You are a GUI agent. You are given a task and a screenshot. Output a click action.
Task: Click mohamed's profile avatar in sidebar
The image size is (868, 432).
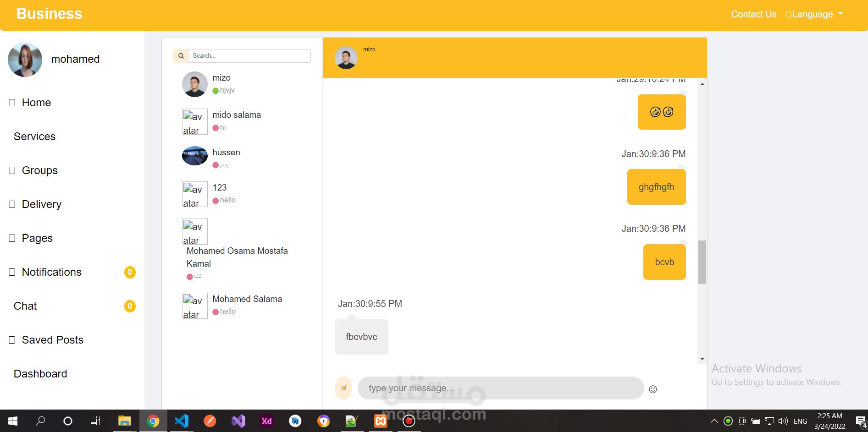coord(25,60)
